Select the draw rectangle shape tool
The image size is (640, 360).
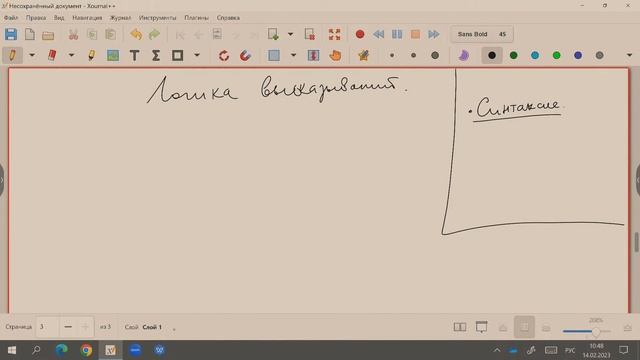[x=177, y=55]
